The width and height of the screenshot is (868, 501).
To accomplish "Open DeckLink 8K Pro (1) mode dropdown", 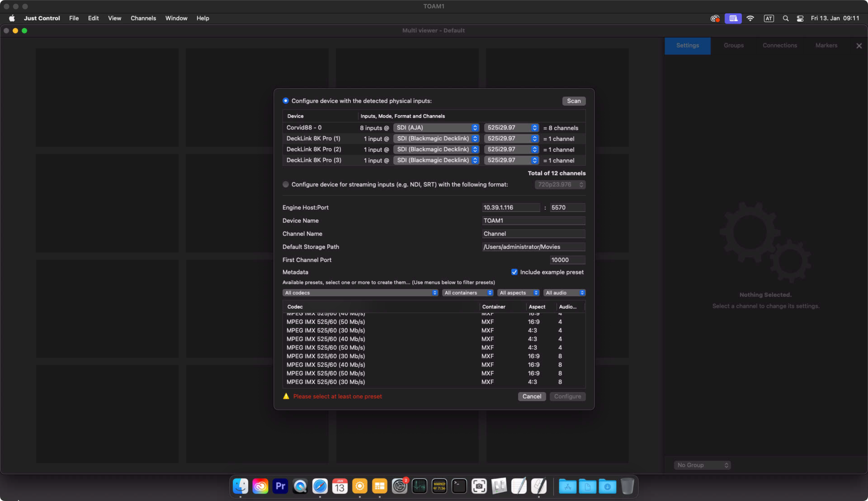I will [436, 138].
